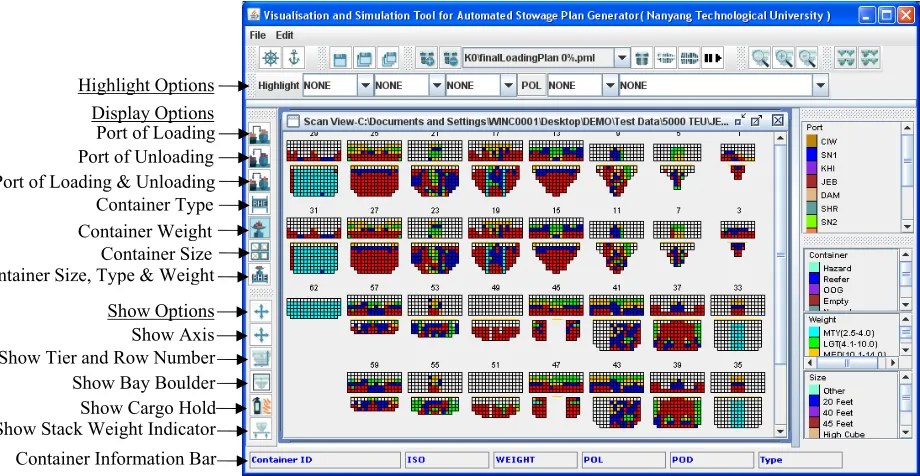This screenshot has width=920, height=476.
Task: Maximize the Scan View internal window
Action: [x=756, y=120]
